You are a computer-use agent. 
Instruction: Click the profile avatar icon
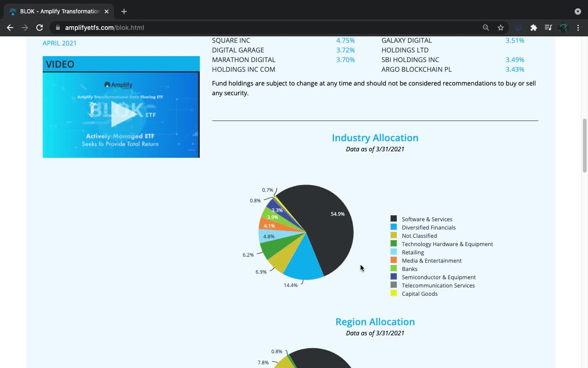[x=563, y=28]
